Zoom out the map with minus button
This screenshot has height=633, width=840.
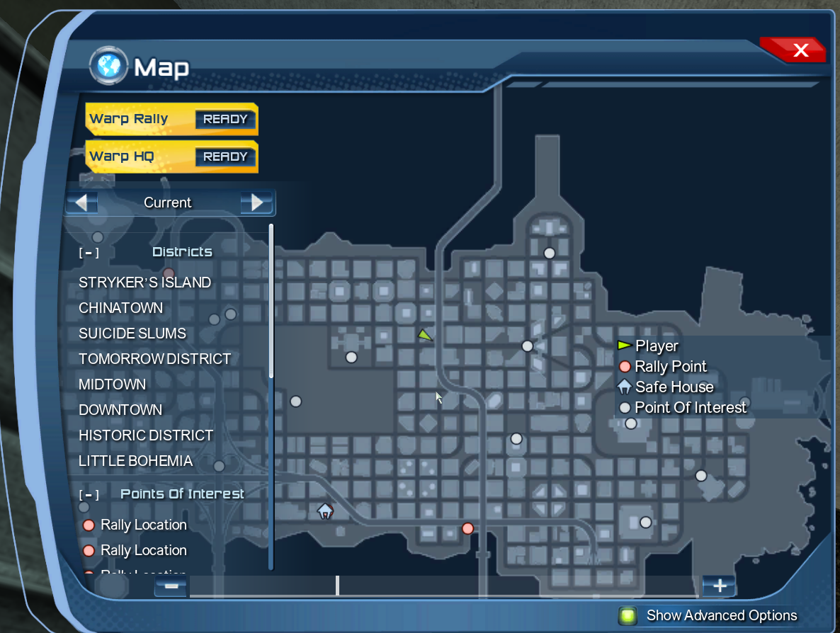tap(171, 586)
